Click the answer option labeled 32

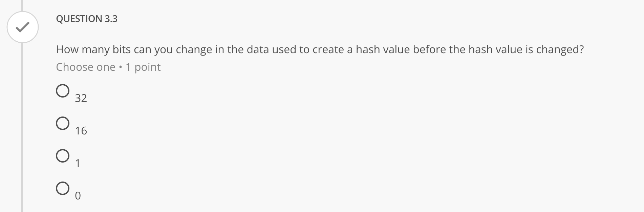click(81, 98)
